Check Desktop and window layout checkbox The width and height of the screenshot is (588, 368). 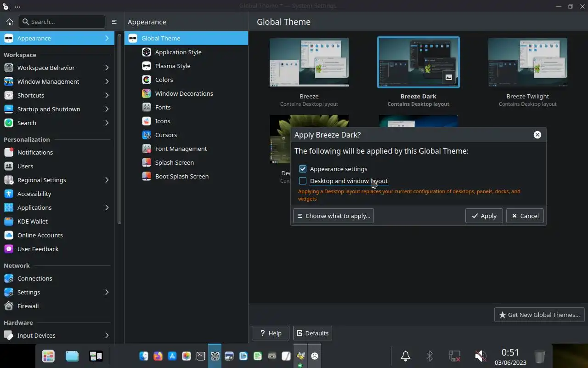pyautogui.click(x=303, y=181)
